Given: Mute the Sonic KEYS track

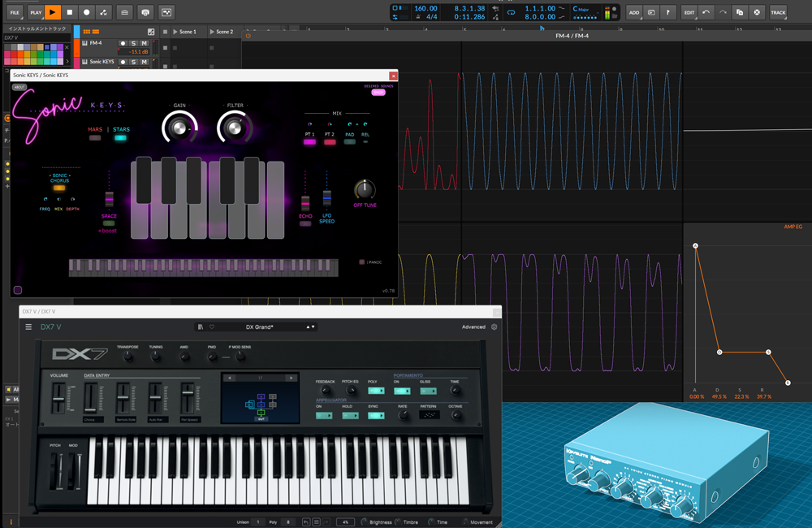Looking at the screenshot, I should [x=144, y=62].
